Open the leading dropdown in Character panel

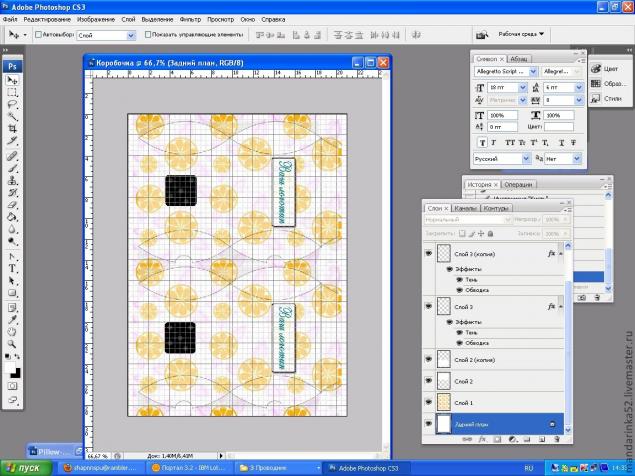click(x=579, y=87)
